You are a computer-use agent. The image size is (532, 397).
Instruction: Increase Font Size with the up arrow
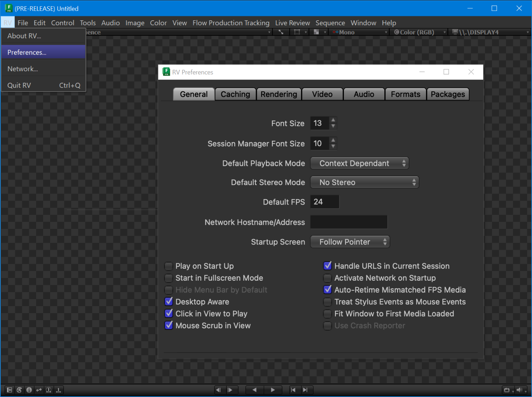click(x=333, y=120)
